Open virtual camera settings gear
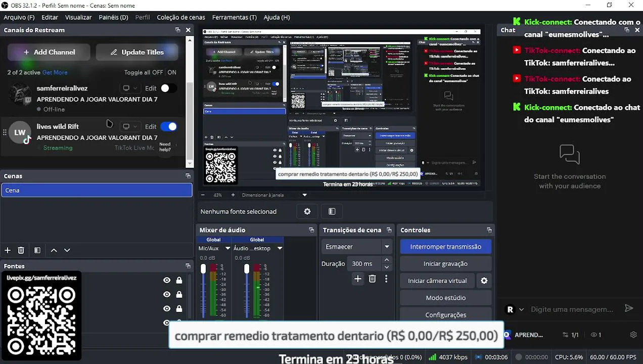This screenshot has height=364, width=643. click(484, 281)
